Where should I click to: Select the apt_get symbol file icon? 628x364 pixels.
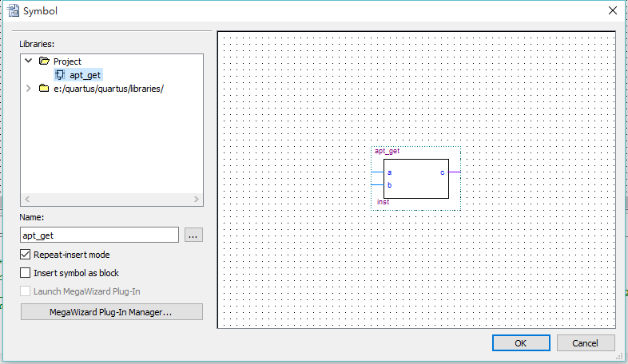click(x=60, y=75)
